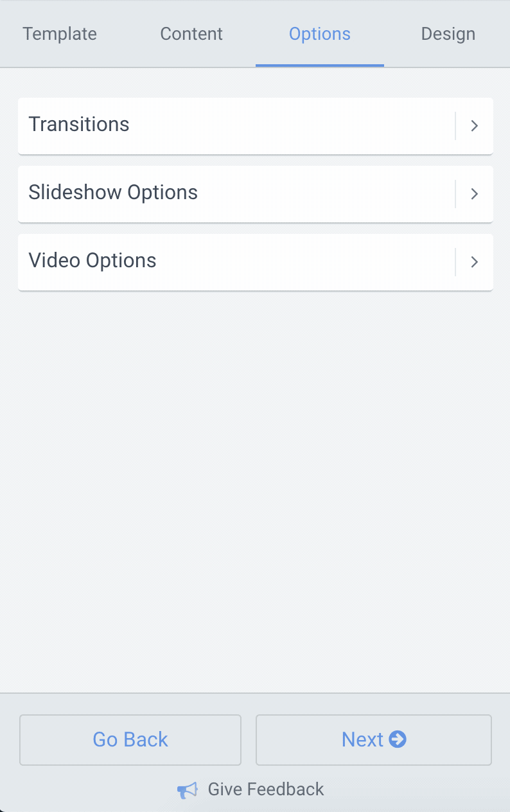Click the Slideshow Options chevron arrow
Viewport: 510px width, 812px height.
pos(475,194)
